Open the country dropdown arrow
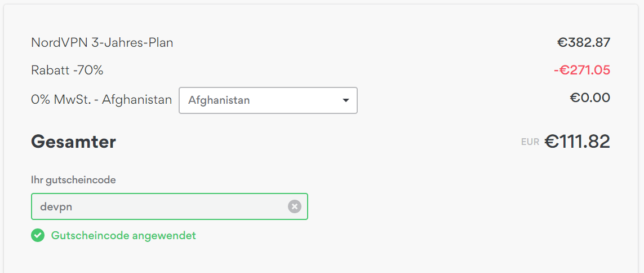Screen dimensions: 644x273 [346, 100]
